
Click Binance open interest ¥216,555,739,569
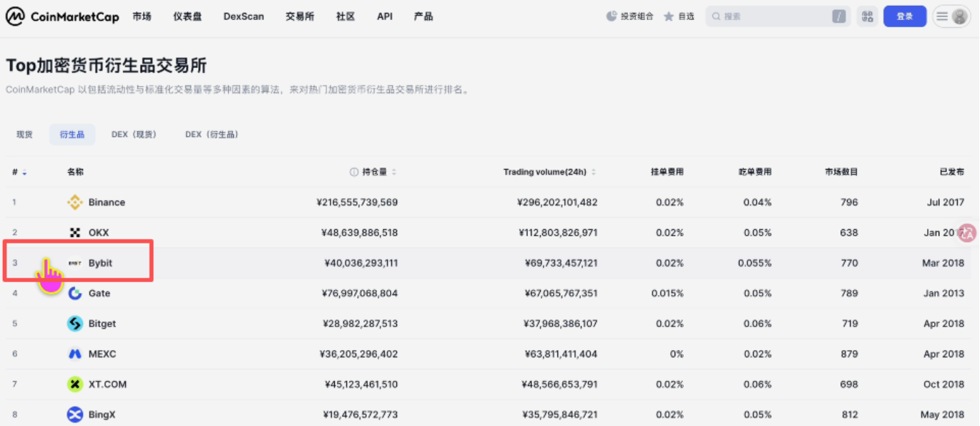[357, 203]
